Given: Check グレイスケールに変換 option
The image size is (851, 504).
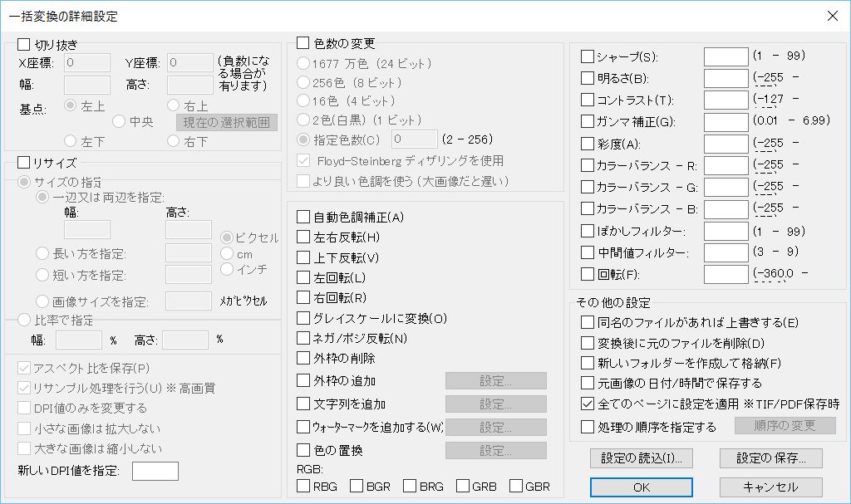Looking at the screenshot, I should 304,318.
